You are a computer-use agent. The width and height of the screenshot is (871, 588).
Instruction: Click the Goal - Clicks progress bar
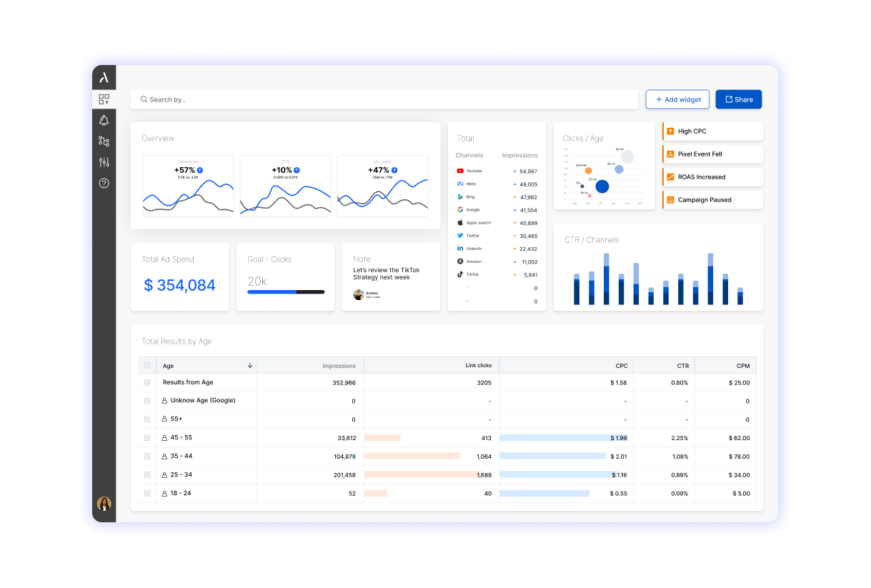click(286, 291)
